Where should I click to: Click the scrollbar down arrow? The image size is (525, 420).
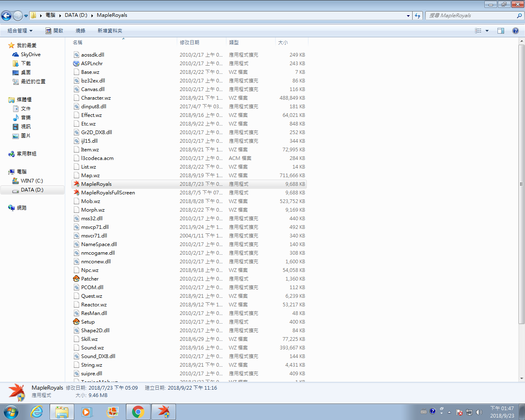click(522, 379)
